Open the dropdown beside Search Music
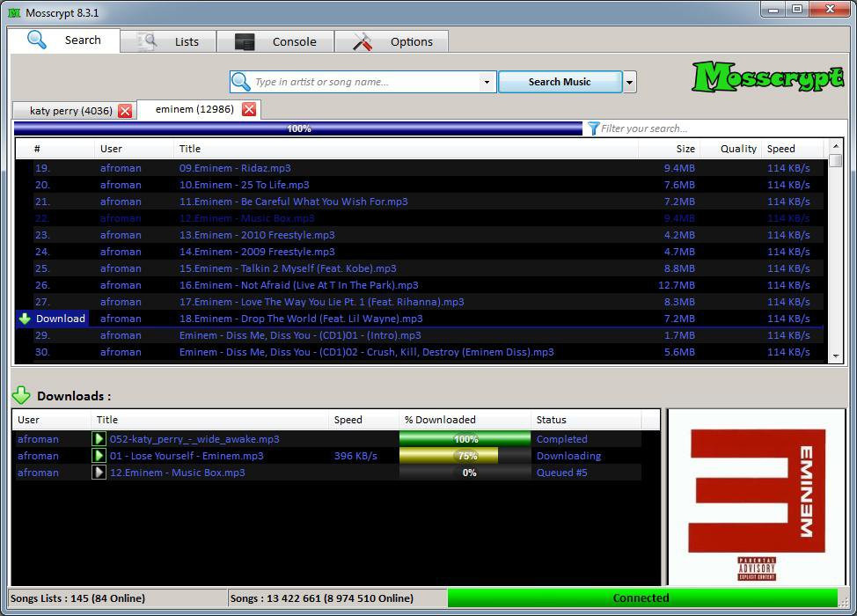857x616 pixels. [630, 82]
